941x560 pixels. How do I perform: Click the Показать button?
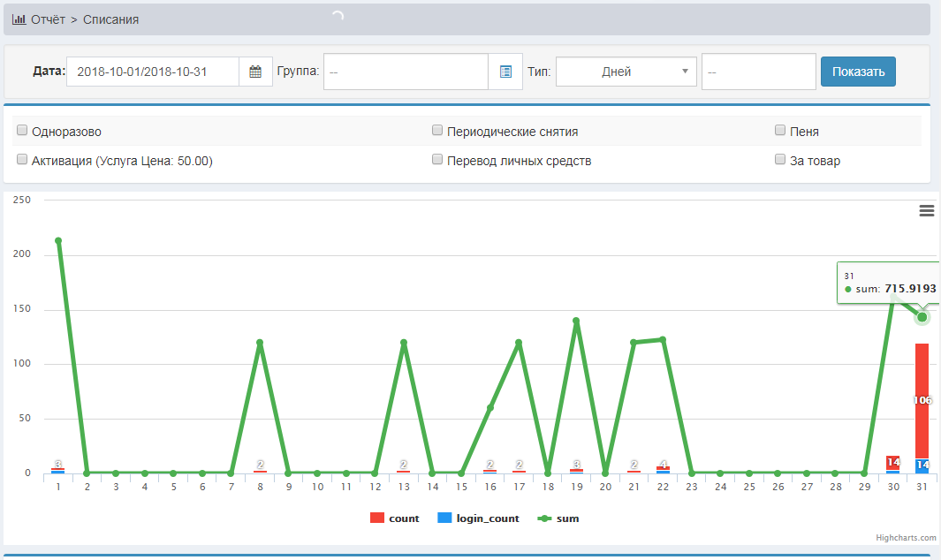(x=858, y=72)
